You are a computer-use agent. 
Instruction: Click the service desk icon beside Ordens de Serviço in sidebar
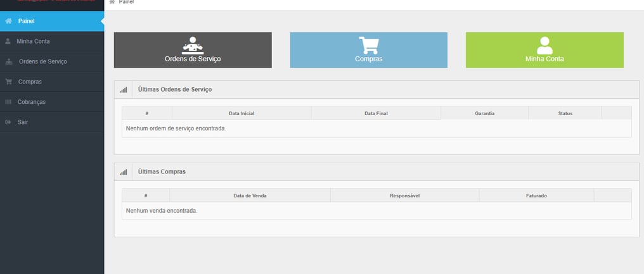coord(9,61)
